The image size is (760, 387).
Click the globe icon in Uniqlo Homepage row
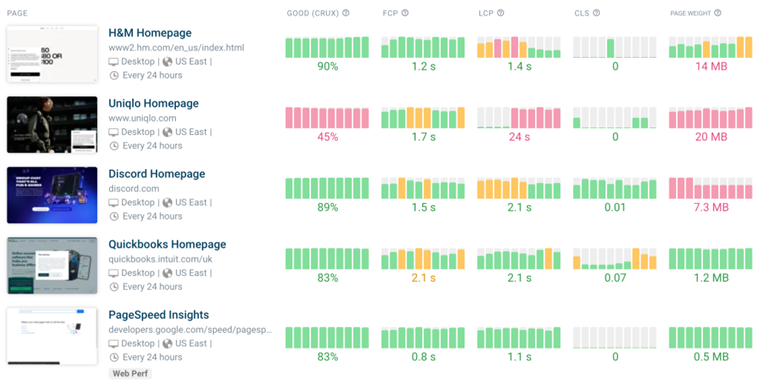[x=167, y=132]
